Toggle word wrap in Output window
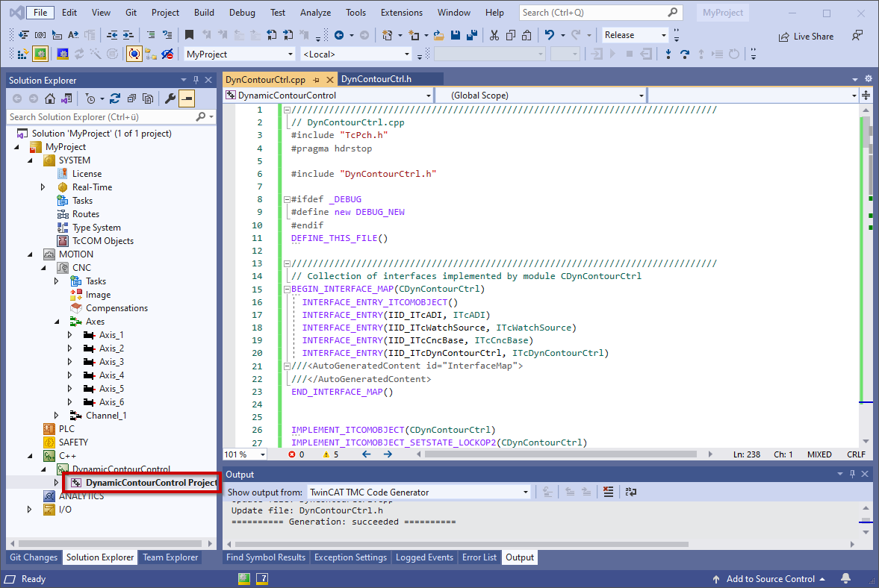Viewport: 879px width, 588px height. click(x=631, y=492)
